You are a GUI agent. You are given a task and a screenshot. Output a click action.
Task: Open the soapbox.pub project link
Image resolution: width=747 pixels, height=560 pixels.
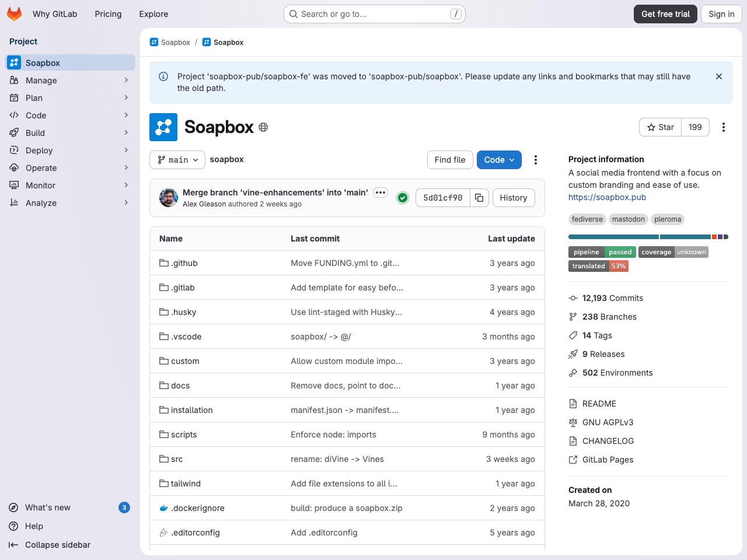coord(607,197)
